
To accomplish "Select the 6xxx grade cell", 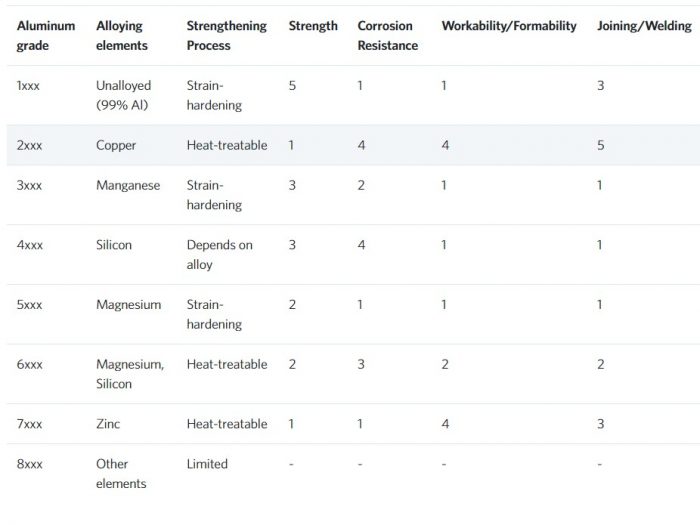I will point(30,365).
